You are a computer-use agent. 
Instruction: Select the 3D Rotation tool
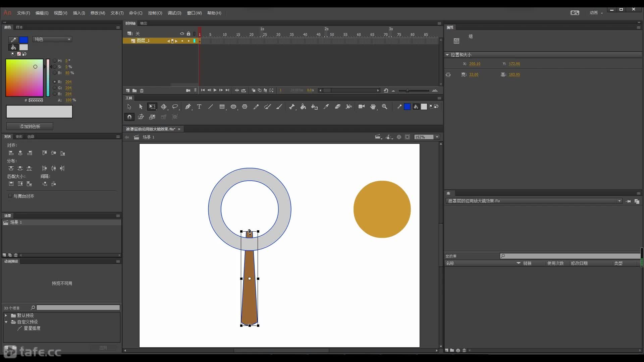[164, 107]
